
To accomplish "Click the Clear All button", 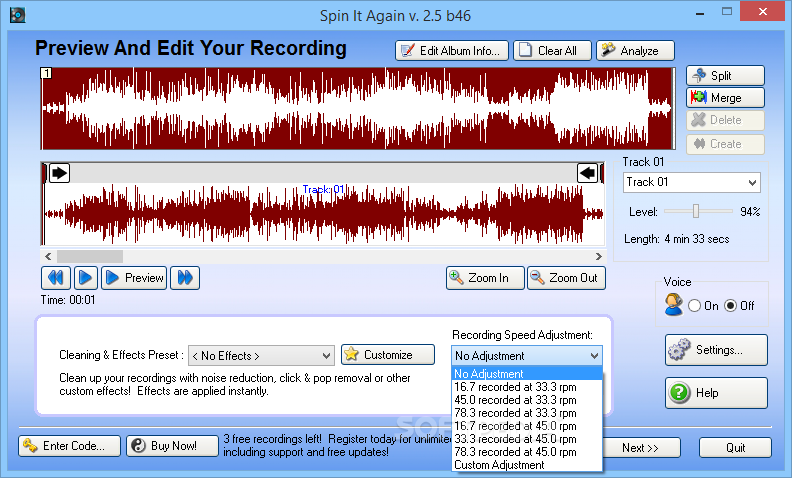I will point(552,51).
